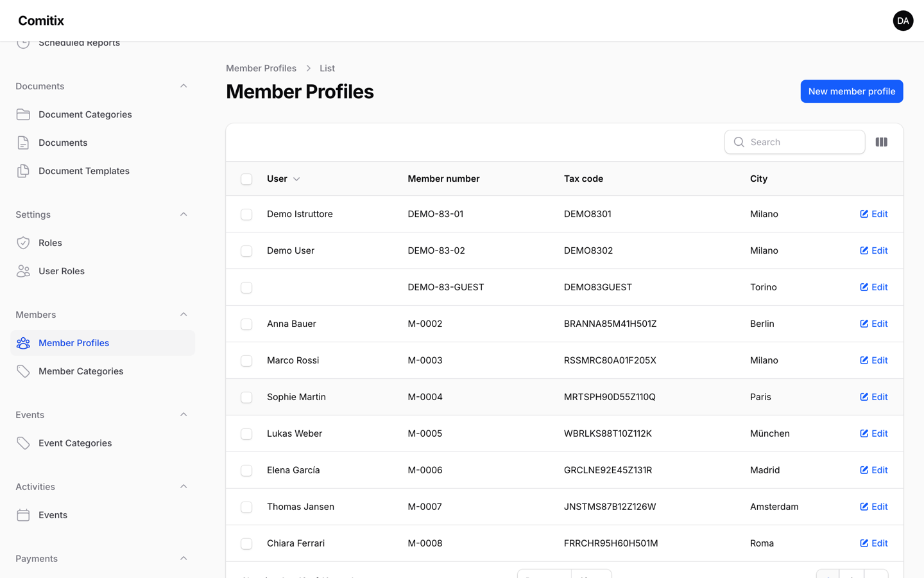Click the Events calendar icon
Image resolution: width=924 pixels, height=578 pixels.
[x=23, y=515]
